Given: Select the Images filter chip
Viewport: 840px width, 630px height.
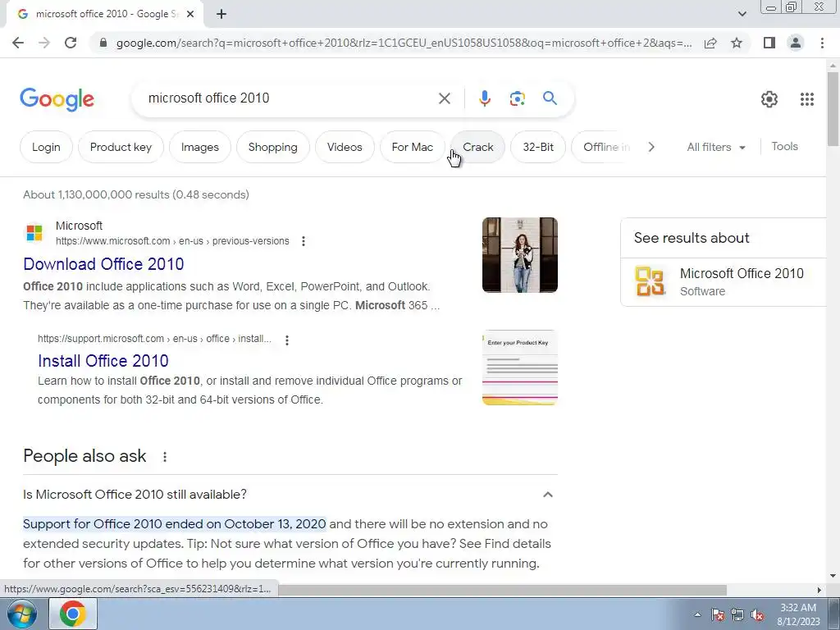Looking at the screenshot, I should pyautogui.click(x=200, y=147).
